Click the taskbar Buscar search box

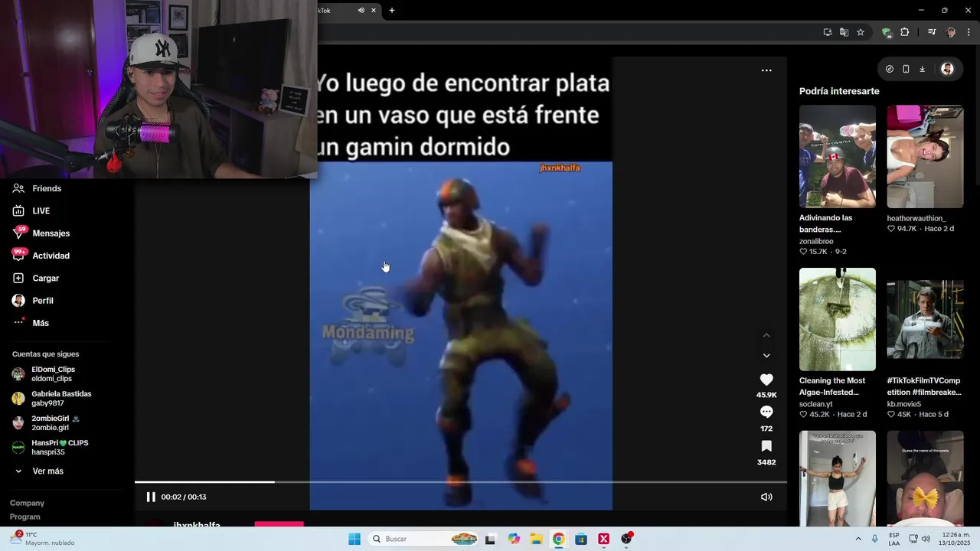coord(424,539)
